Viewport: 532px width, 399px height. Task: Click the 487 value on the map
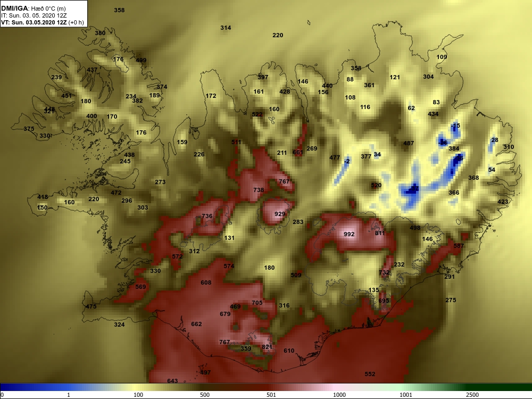[409, 143]
